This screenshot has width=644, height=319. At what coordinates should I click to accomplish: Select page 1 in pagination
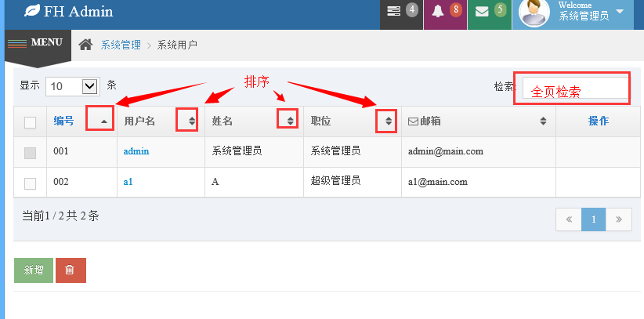point(594,219)
